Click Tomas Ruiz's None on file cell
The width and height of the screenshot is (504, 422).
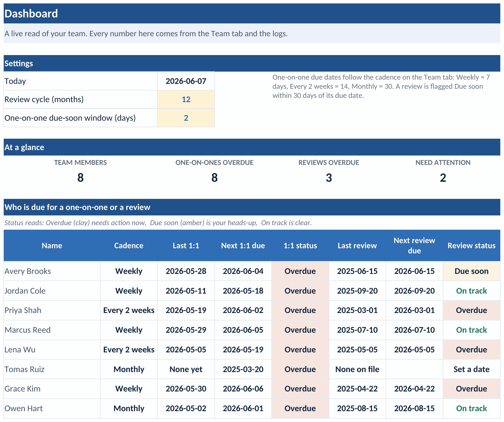[x=357, y=369]
